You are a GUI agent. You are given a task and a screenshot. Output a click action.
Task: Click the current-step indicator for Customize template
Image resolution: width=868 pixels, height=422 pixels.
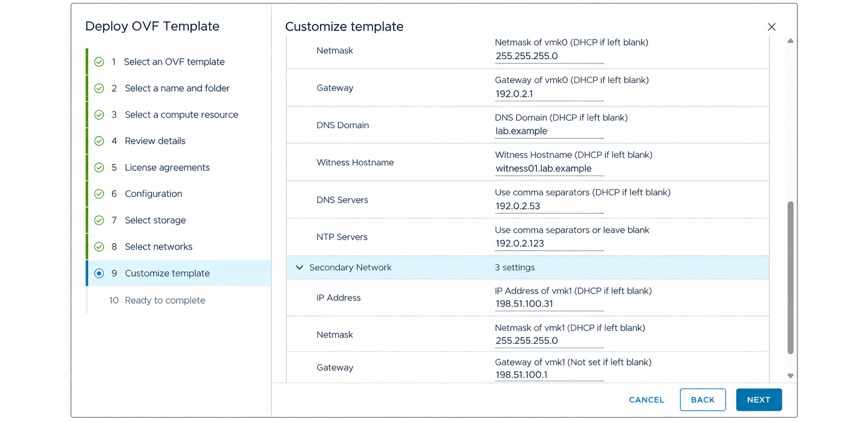pos(99,273)
